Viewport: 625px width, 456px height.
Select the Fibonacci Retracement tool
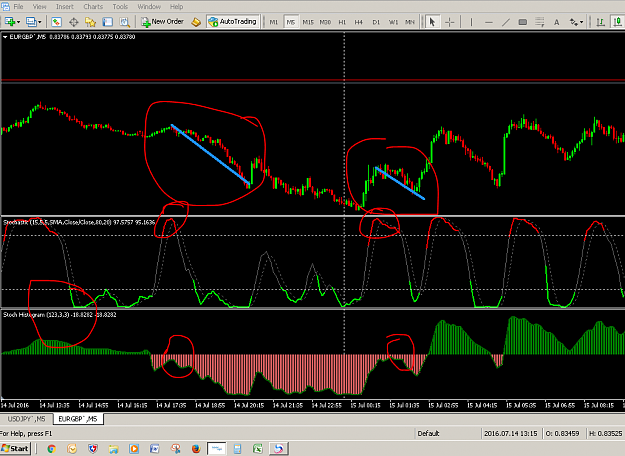540,22
